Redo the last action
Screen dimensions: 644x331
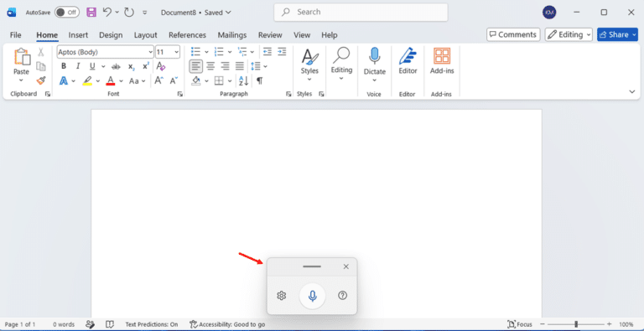point(129,13)
